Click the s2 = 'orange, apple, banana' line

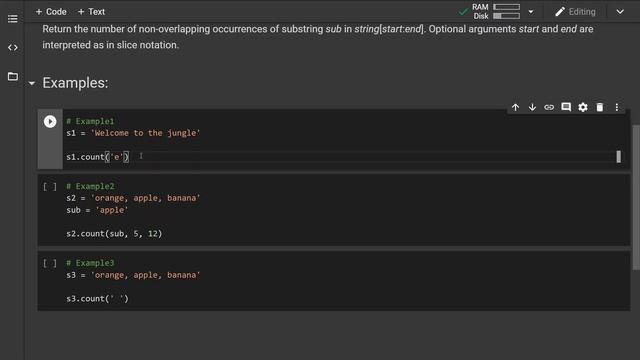[x=133, y=198]
